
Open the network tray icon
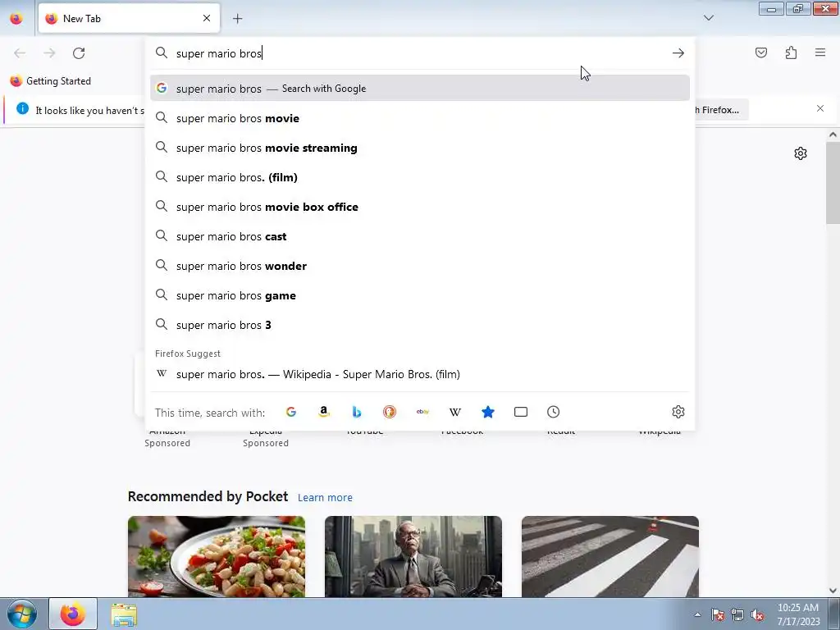pos(737,615)
